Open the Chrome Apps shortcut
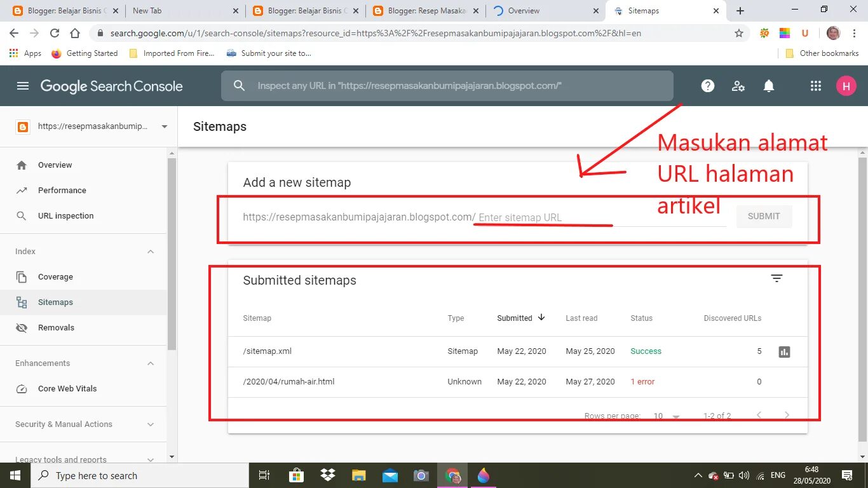Screen dimensions: 868x488 tap(25, 53)
